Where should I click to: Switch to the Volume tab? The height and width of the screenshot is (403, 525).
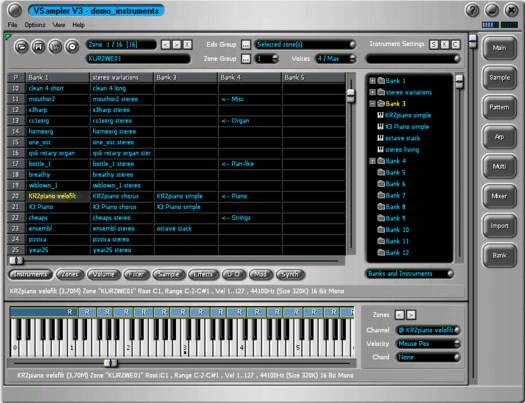click(x=103, y=274)
